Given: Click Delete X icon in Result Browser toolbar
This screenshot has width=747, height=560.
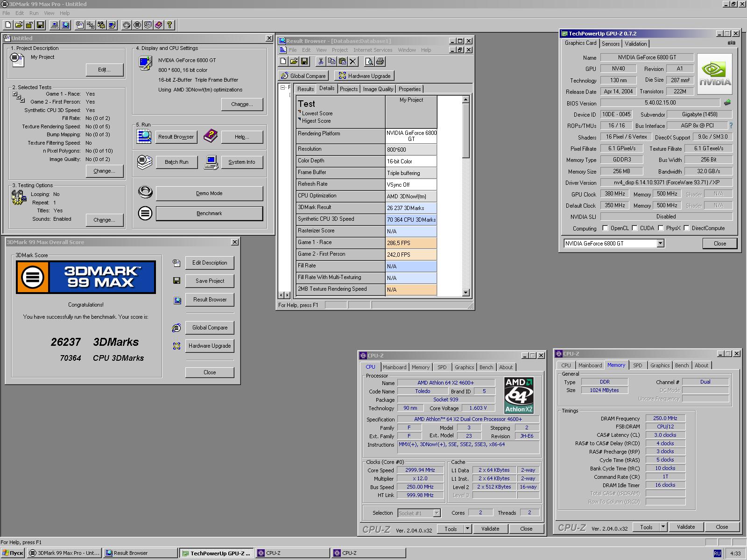Looking at the screenshot, I should (x=353, y=61).
